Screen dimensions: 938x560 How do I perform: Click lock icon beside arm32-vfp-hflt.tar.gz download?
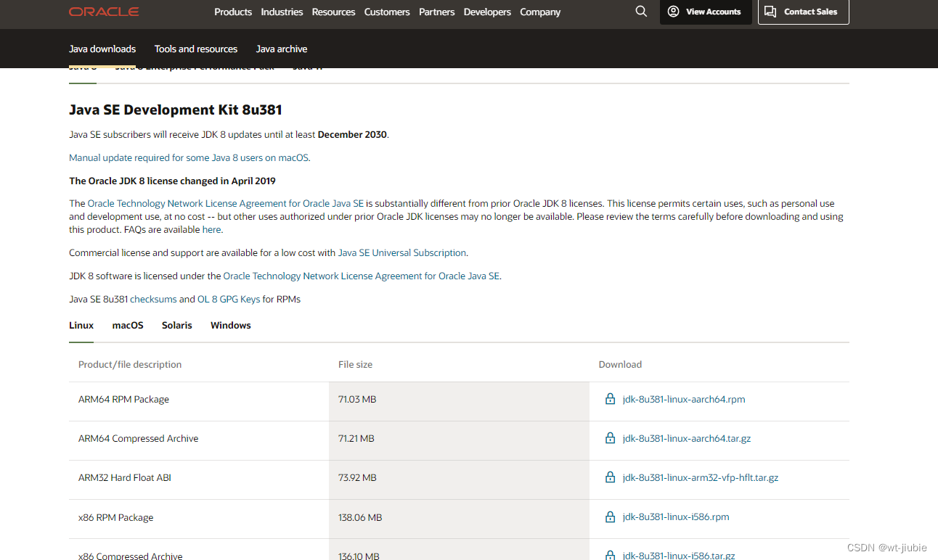(611, 477)
